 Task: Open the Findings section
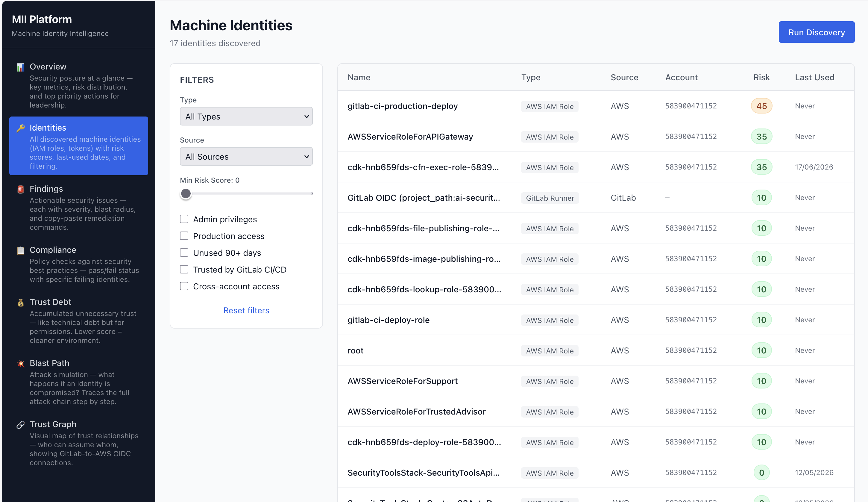pyautogui.click(x=78, y=208)
